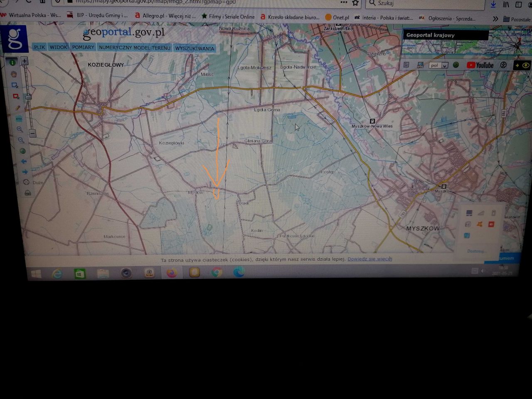Launch Internet Explorer from taskbar
The width and height of the screenshot is (532, 399).
(57, 273)
